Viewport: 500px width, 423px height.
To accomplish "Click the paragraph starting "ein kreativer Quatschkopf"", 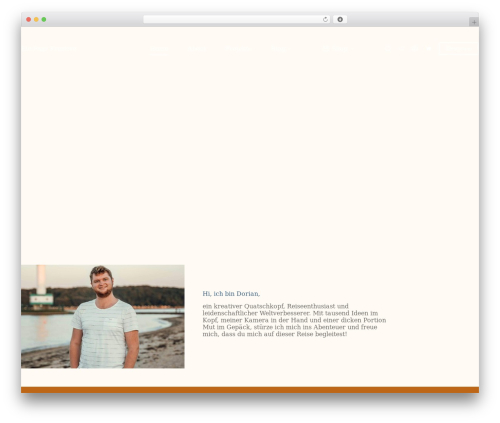I will 294,320.
